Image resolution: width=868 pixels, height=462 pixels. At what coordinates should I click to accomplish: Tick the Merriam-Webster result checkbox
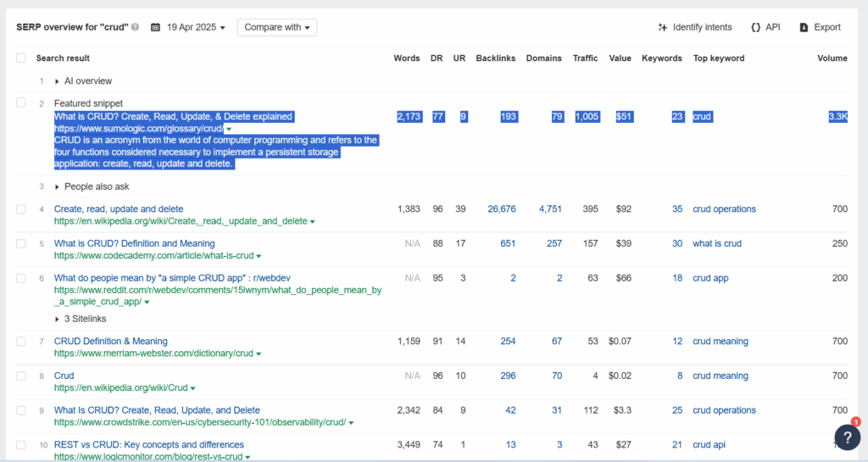tap(21, 342)
